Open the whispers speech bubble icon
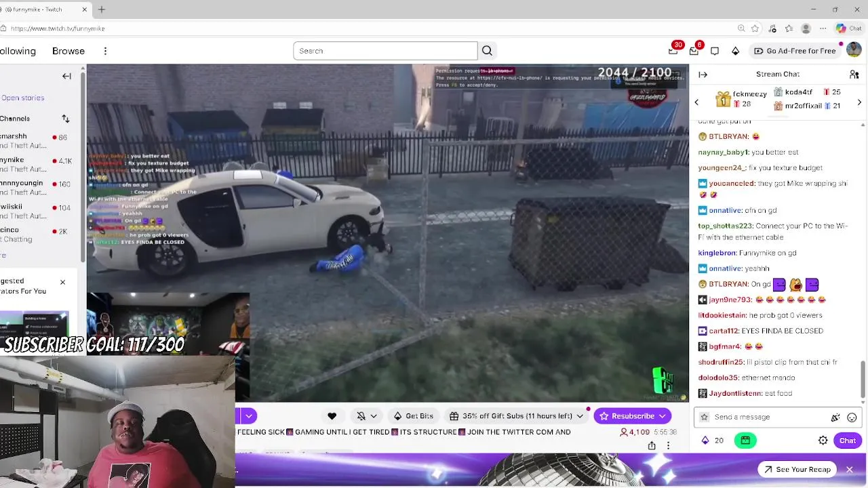Viewport: 868px width, 488px height. coord(715,51)
